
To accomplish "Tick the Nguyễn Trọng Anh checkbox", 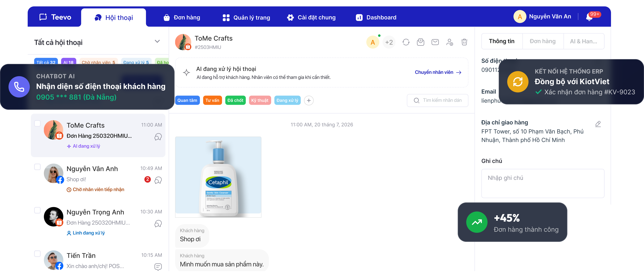I will point(37,210).
